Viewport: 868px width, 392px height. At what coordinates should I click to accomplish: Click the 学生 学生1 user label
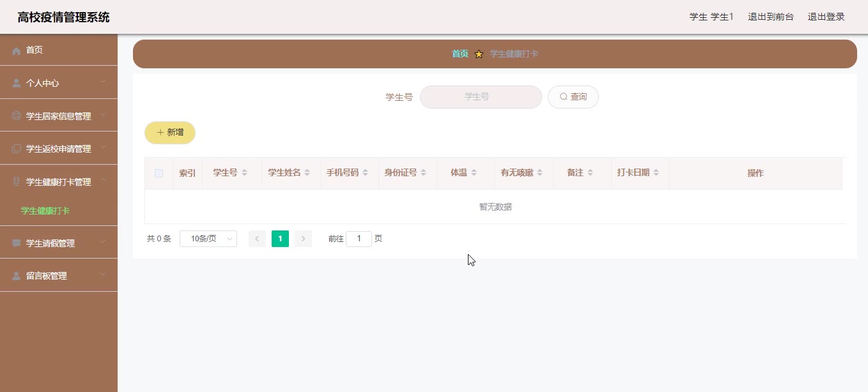[x=711, y=17]
